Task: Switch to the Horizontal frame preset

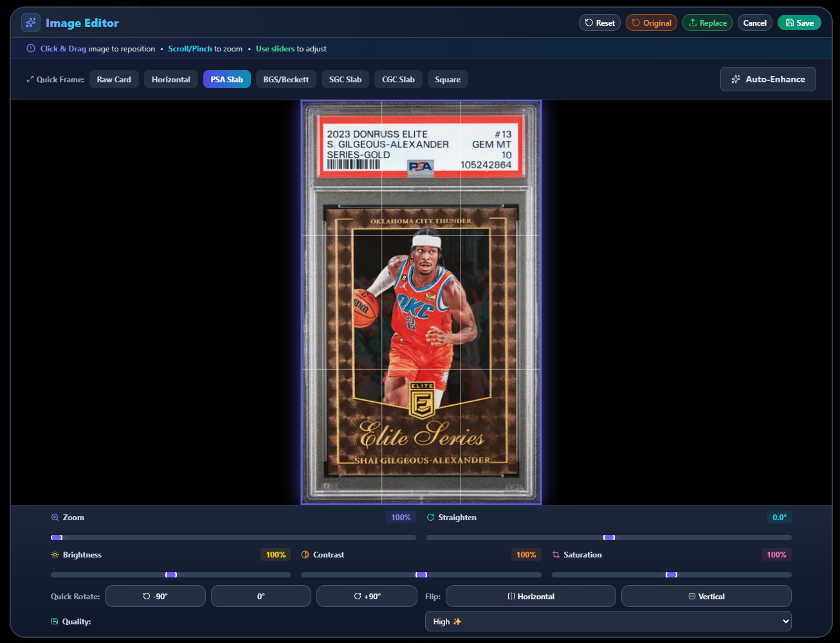Action: point(170,79)
